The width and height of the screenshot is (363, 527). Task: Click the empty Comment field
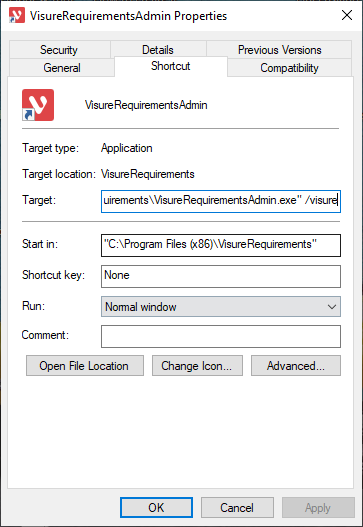click(221, 336)
